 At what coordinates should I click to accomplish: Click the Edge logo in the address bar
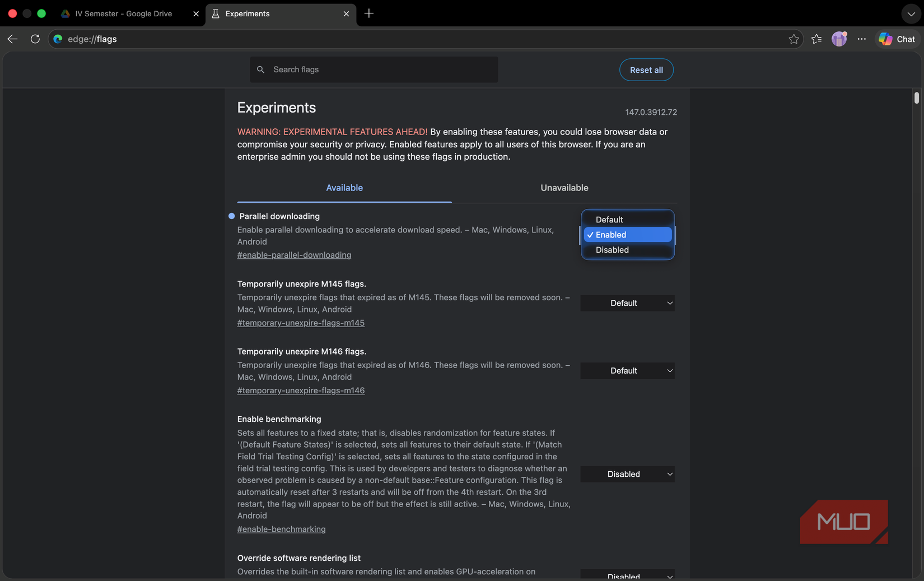click(58, 39)
